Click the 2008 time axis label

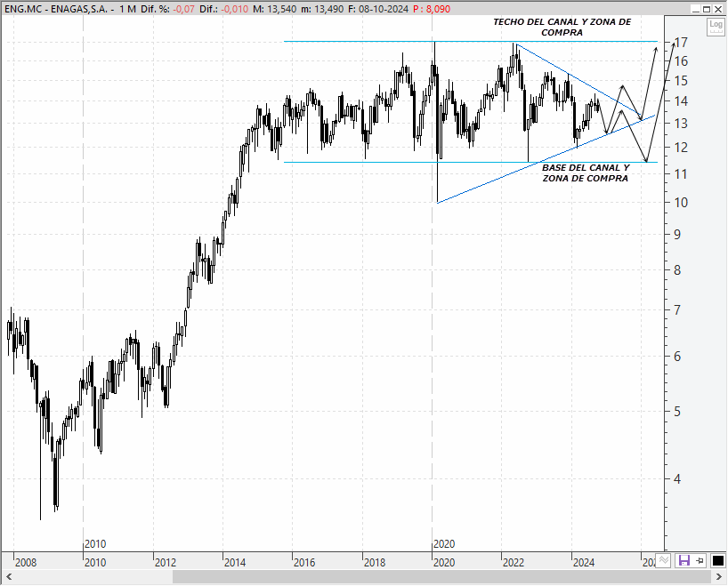click(26, 563)
